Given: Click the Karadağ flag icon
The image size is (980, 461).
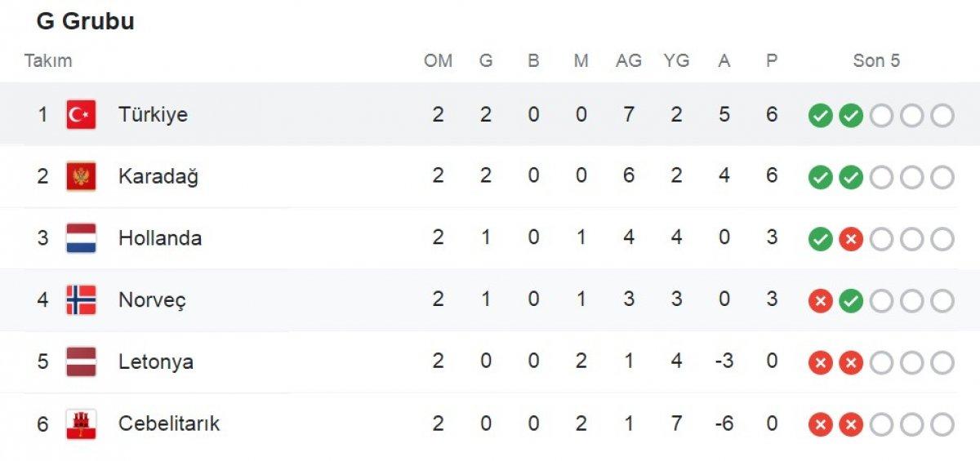Looking at the screenshot, I should pyautogui.click(x=81, y=176).
